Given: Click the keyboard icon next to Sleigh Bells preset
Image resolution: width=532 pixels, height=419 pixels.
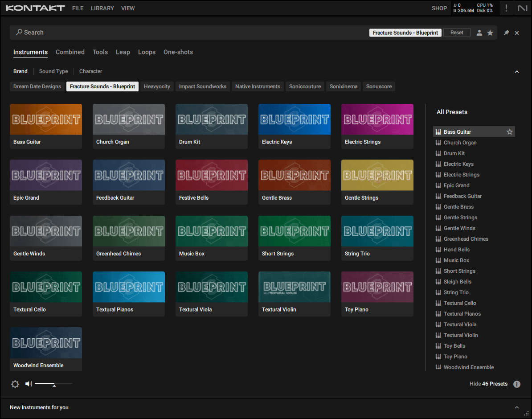Looking at the screenshot, I should click(x=438, y=281).
